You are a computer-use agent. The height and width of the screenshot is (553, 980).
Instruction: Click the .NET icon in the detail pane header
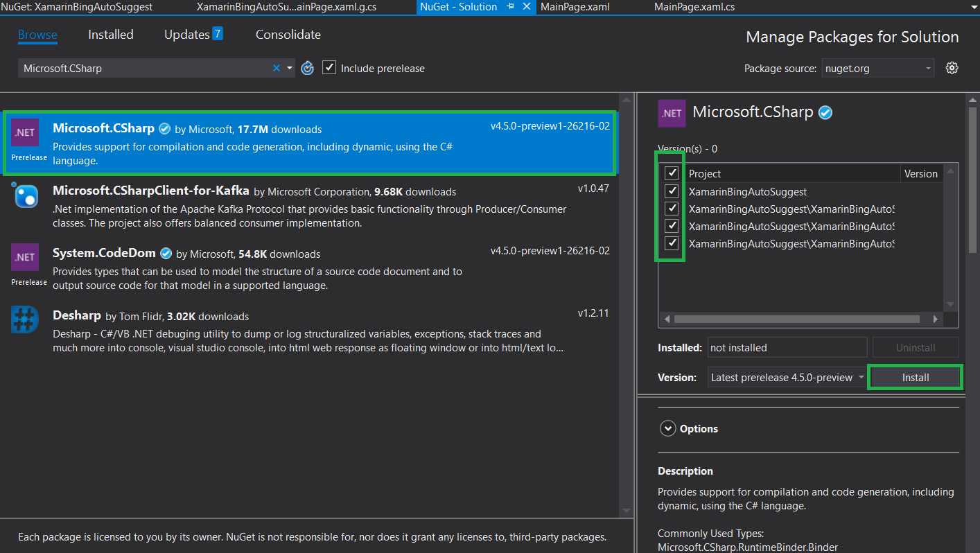coord(672,113)
